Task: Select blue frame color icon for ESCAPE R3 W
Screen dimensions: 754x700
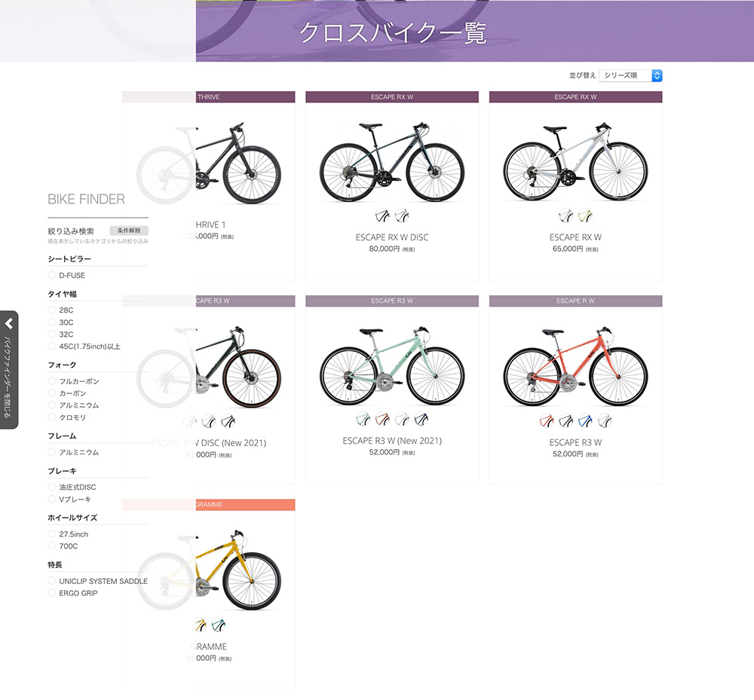Action: tap(585, 420)
